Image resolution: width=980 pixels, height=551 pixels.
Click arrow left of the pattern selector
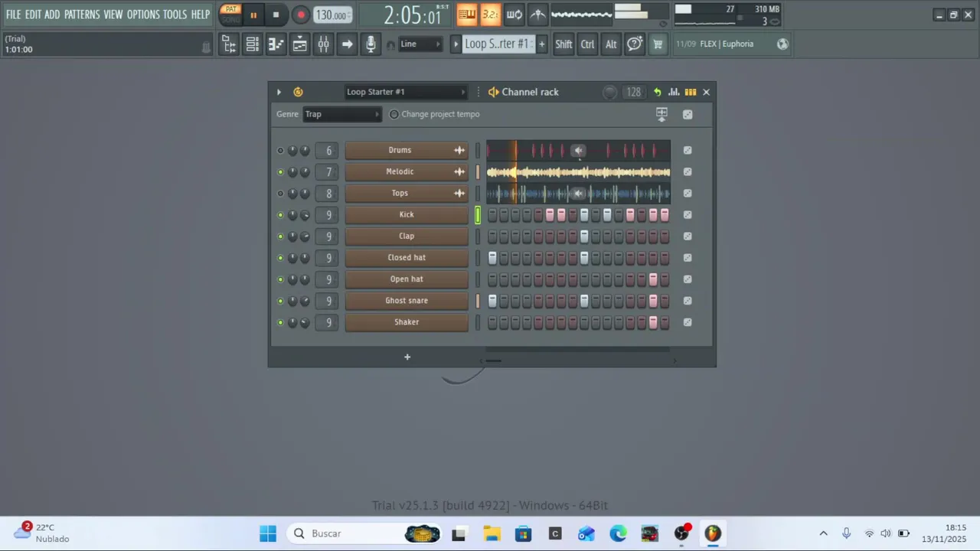tap(456, 44)
